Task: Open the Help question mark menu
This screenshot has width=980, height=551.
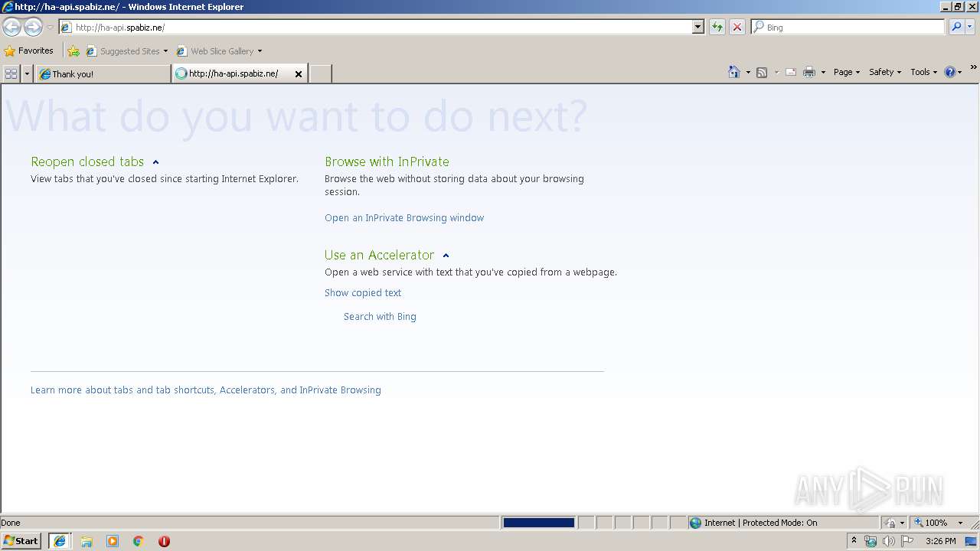Action: click(x=952, y=72)
